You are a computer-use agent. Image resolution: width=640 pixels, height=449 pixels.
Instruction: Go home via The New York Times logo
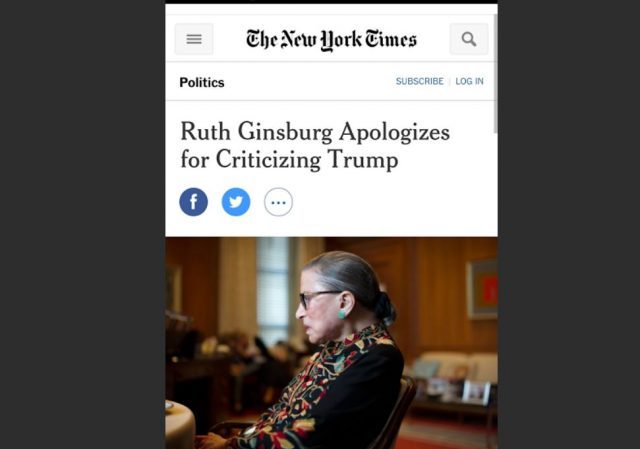pos(331,40)
